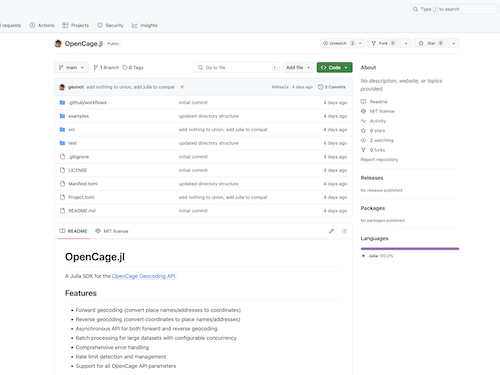Click the Go to file search field
The width and height of the screenshot is (500, 375).
[x=236, y=67]
